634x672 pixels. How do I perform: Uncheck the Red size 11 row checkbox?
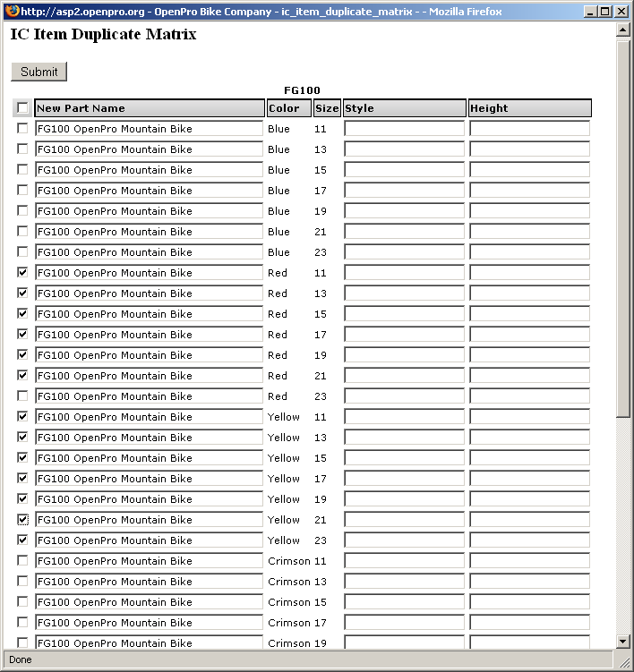[22, 273]
